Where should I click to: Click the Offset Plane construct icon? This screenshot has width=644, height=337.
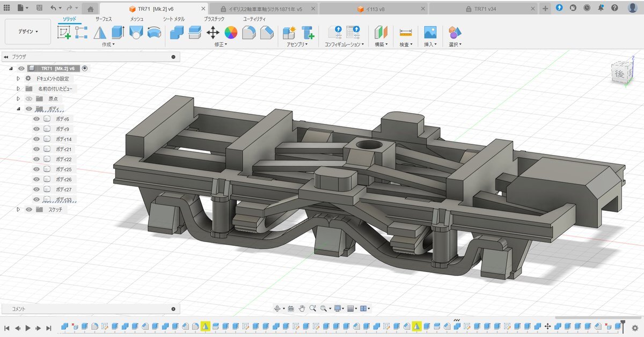(x=381, y=32)
